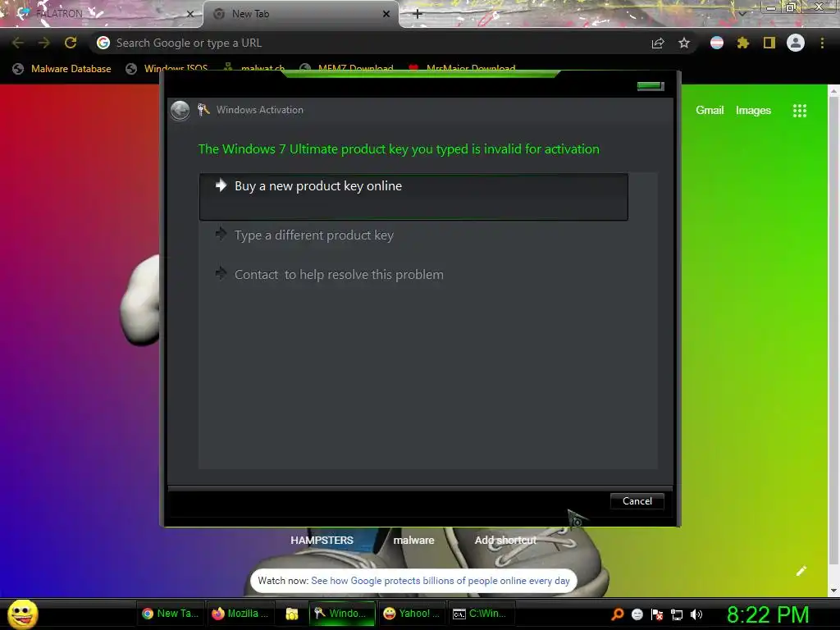Switch to the New Tab tab

tap(301, 14)
